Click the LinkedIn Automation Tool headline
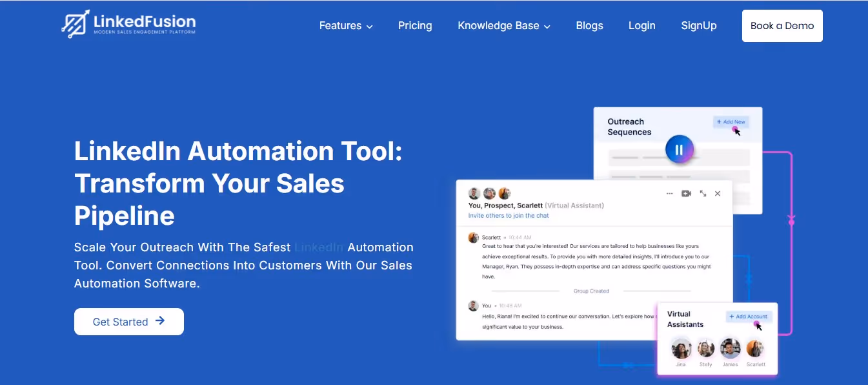Image resolution: width=868 pixels, height=385 pixels. pyautogui.click(x=238, y=183)
